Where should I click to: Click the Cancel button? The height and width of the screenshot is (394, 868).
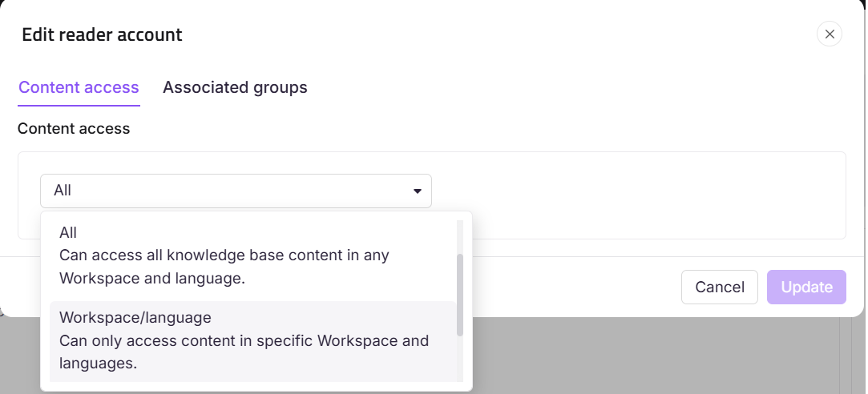(719, 287)
